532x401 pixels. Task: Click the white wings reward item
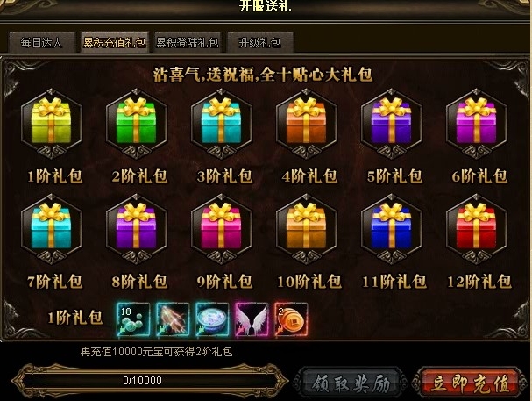pos(252,319)
